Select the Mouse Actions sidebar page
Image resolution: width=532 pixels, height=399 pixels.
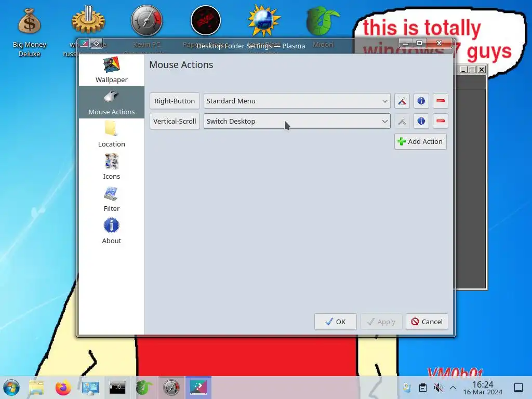coord(111,102)
